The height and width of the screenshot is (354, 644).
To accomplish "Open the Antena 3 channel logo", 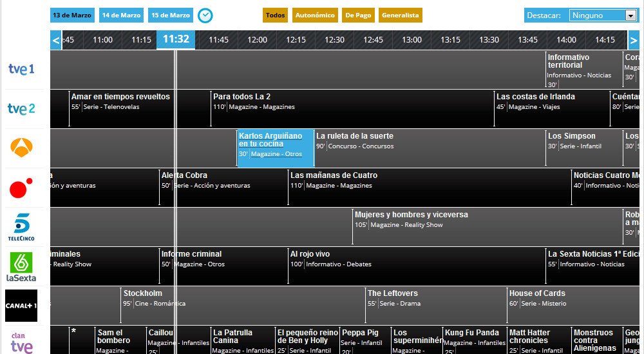I will pyautogui.click(x=21, y=148).
